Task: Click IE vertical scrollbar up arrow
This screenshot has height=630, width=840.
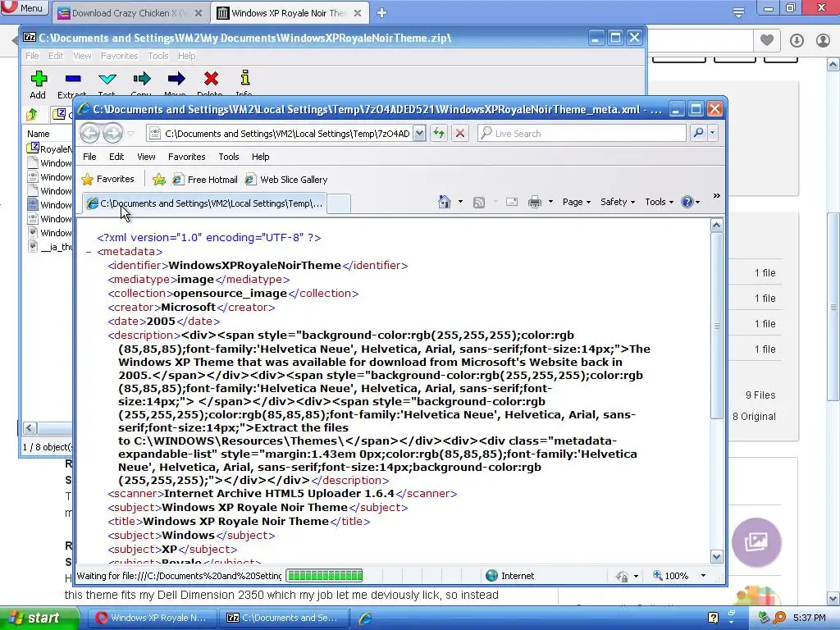Action: 716,226
